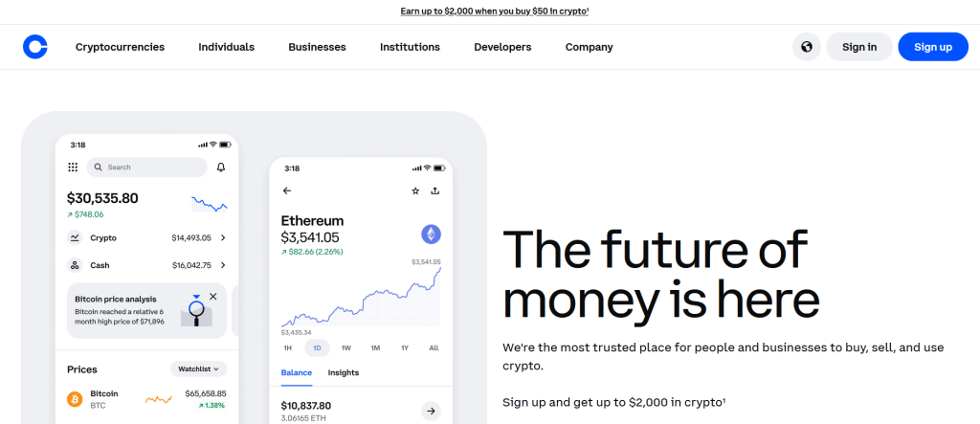
Task: Open the grid menu icon
Action: 73,167
